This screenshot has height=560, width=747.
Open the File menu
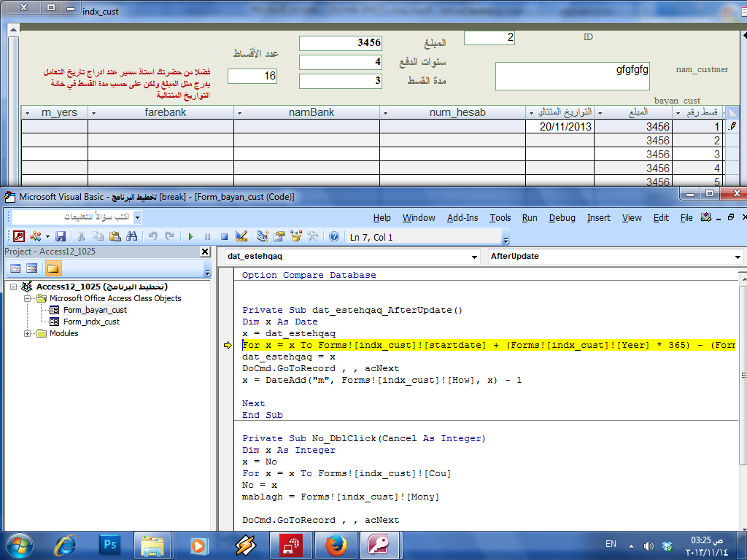coord(686,217)
